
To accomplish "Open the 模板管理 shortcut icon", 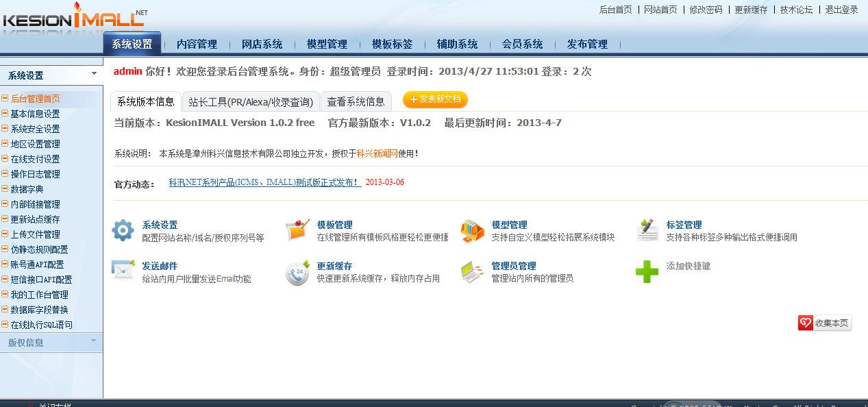I will pos(298,231).
